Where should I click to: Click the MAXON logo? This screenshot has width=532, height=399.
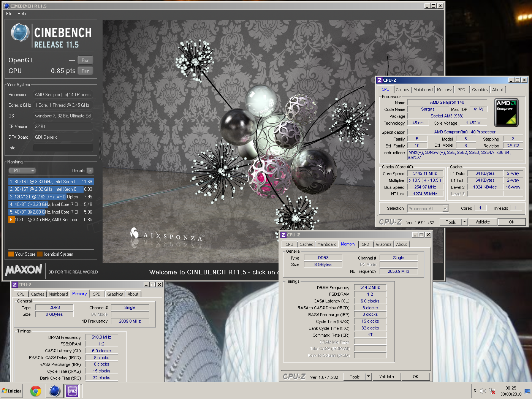[x=23, y=270]
